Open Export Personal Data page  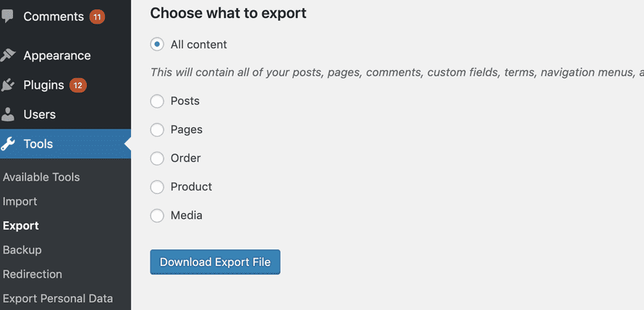(58, 298)
